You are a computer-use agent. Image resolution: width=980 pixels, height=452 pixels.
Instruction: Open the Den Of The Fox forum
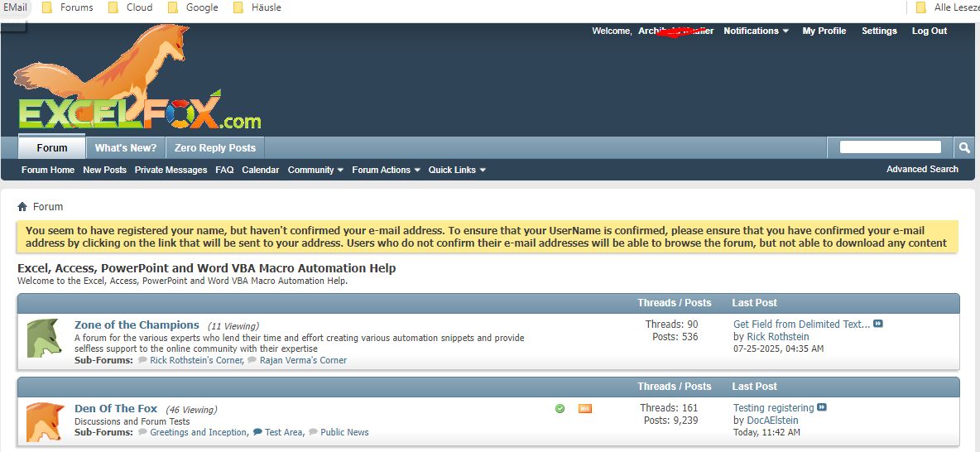(x=116, y=409)
